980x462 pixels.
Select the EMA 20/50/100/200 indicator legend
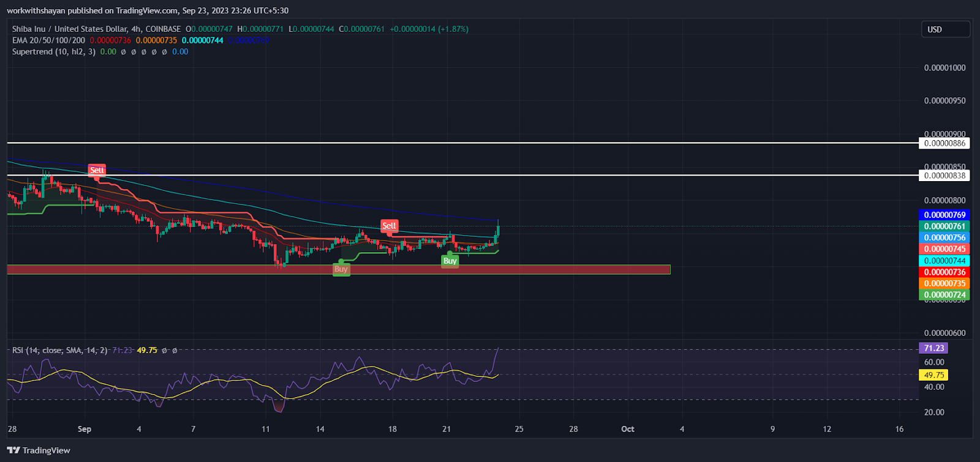[49, 40]
